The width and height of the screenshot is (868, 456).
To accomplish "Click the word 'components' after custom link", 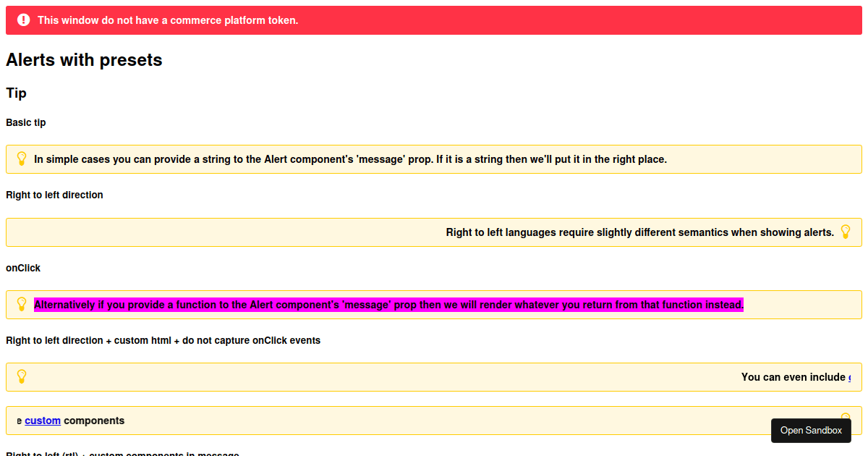I will point(94,421).
